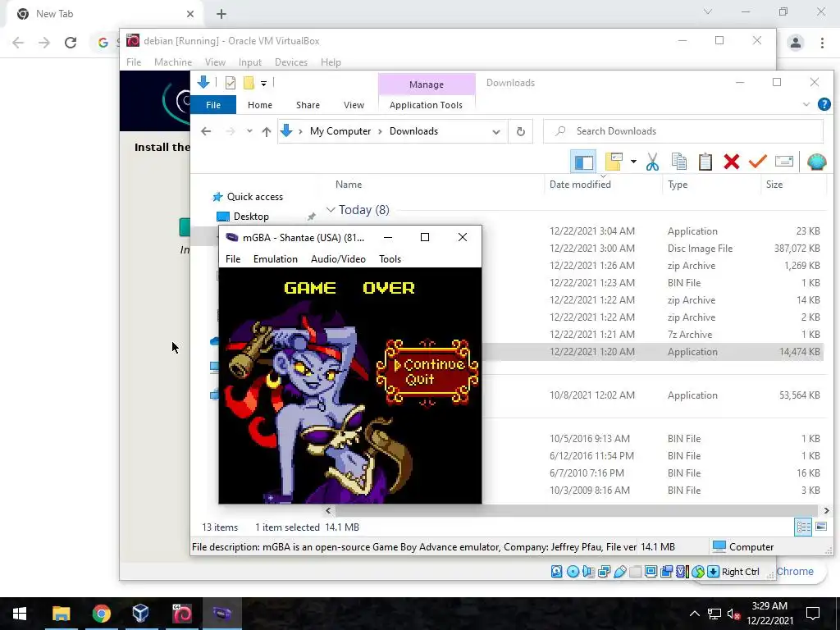Click the orange checkmark icon
840x630 pixels.
[x=757, y=162]
